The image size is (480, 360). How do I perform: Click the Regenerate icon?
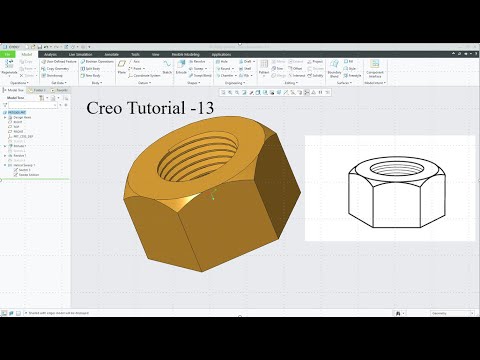point(9,63)
